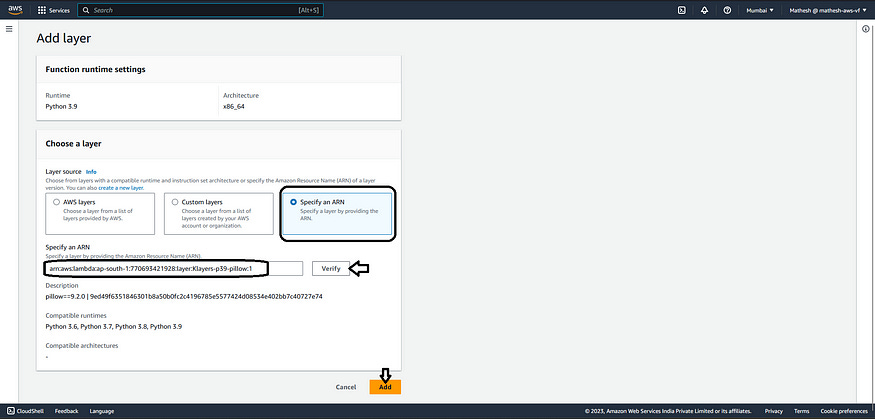Open the info panel icon at right

coord(866,29)
